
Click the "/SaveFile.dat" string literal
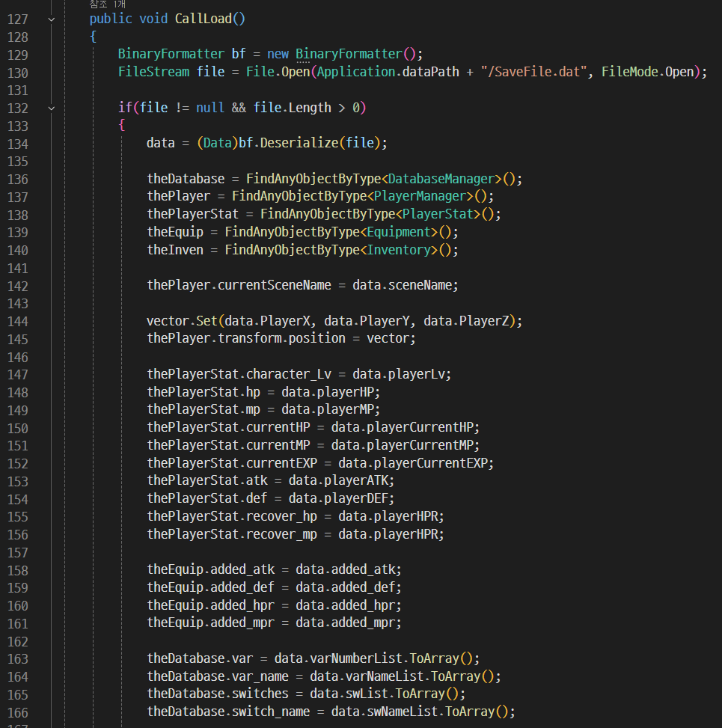point(534,72)
